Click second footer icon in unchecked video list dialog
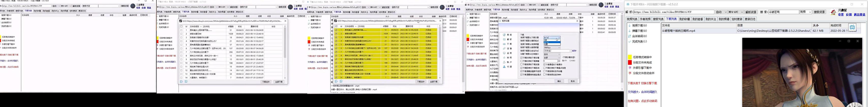 (x=186, y=81)
